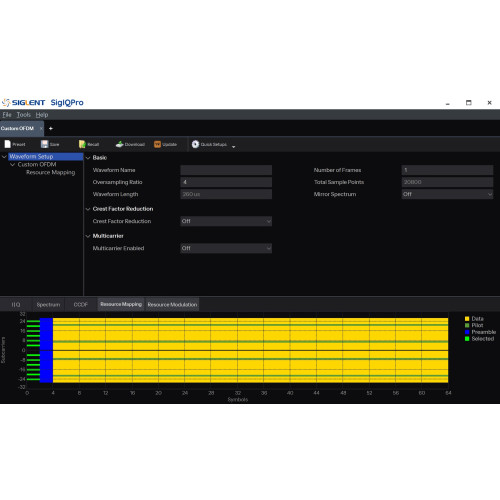Open the Quick Setups dropdown arrow
The image size is (500, 500).
[x=233, y=146]
